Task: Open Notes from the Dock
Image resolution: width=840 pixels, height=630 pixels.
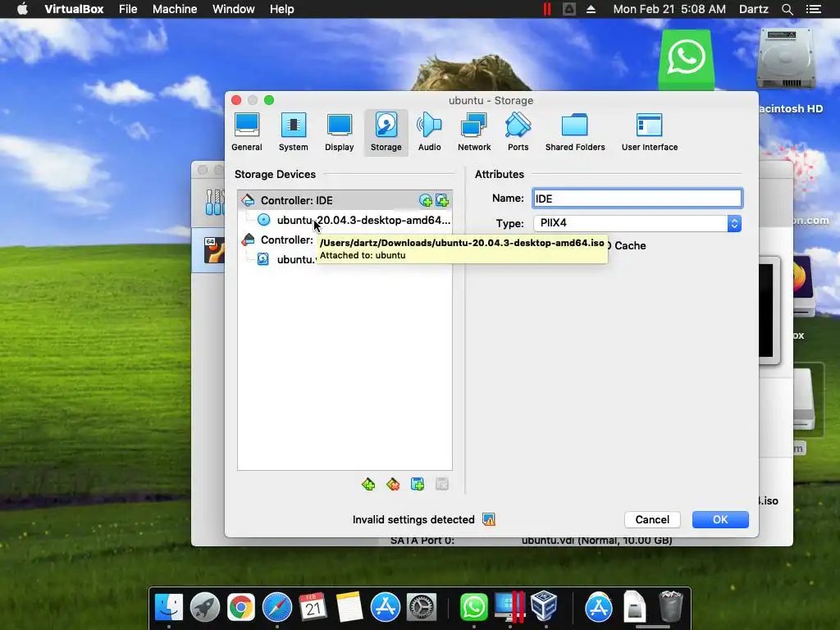Action: [349, 608]
